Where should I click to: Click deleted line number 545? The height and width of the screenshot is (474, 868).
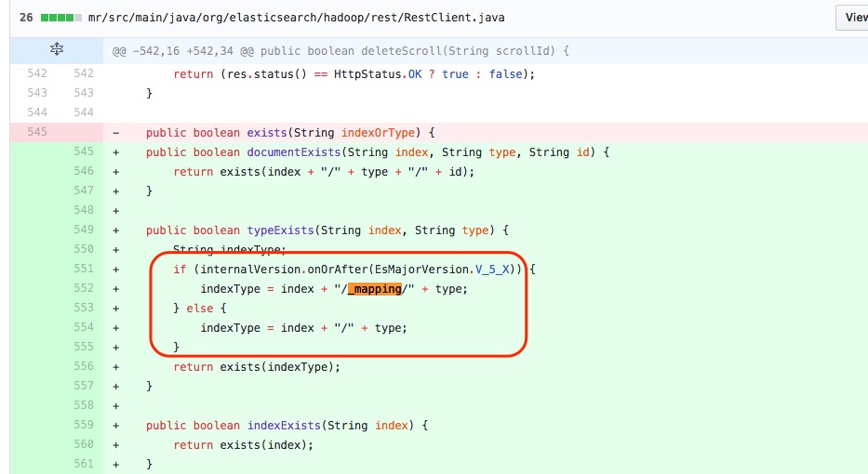37,132
